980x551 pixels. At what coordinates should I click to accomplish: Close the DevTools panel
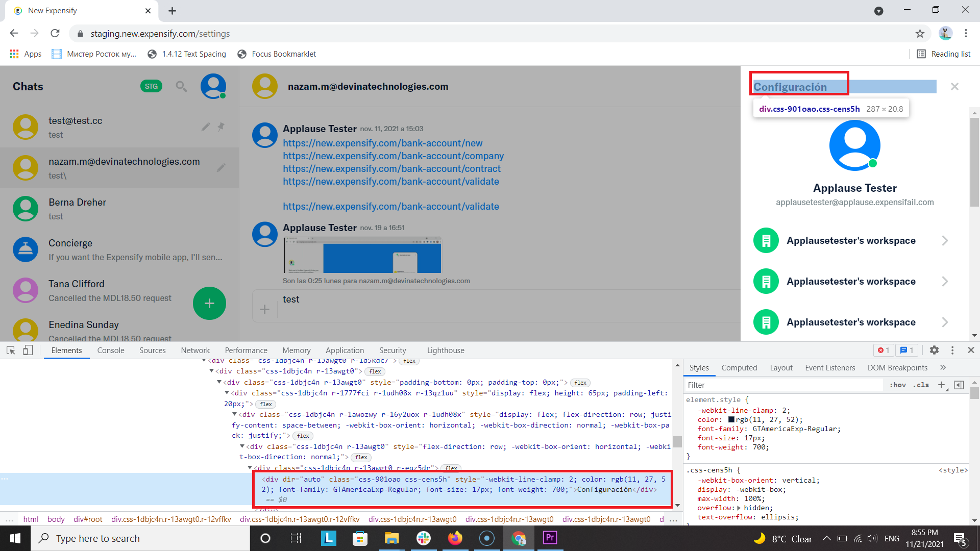click(971, 350)
